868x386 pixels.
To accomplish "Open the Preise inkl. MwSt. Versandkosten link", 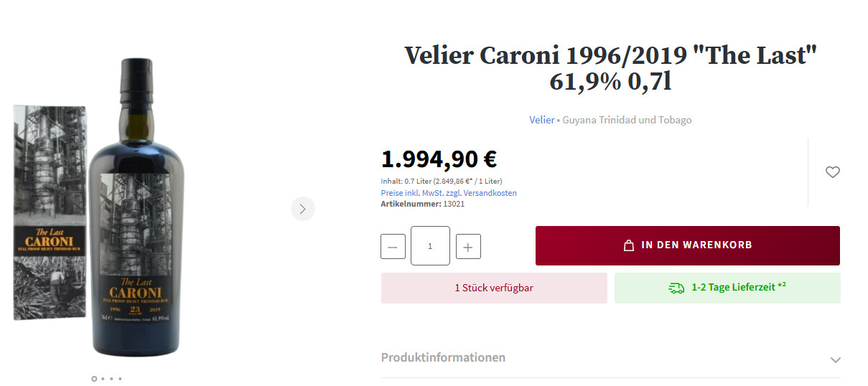I will 449,193.
